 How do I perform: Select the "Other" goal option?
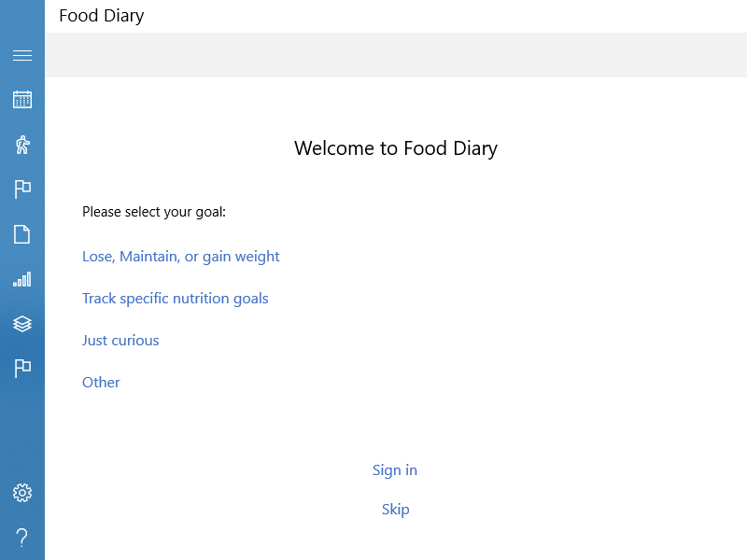pos(101,383)
